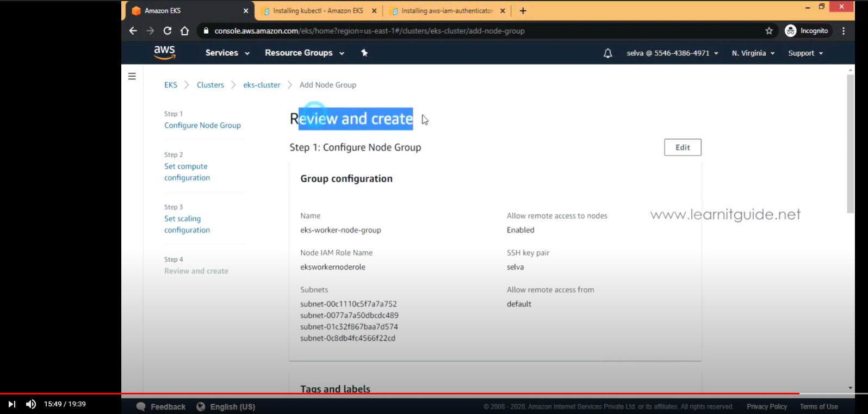This screenshot has height=414, width=868.
Task: Open the Support dropdown
Action: 805,53
